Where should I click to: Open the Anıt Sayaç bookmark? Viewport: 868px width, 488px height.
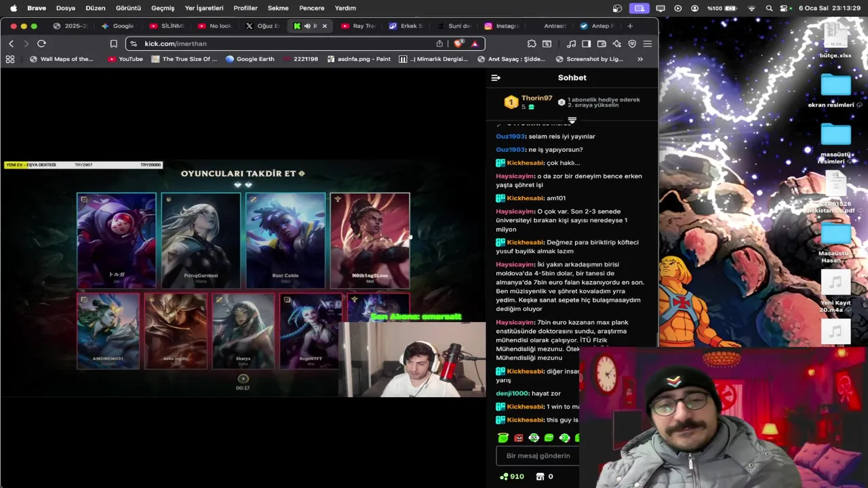[x=511, y=59]
